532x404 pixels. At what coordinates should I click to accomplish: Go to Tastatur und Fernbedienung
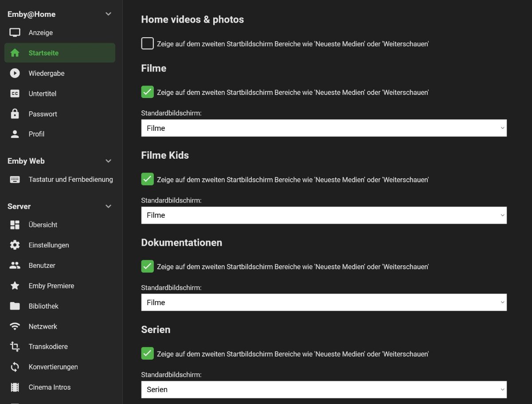pos(70,180)
